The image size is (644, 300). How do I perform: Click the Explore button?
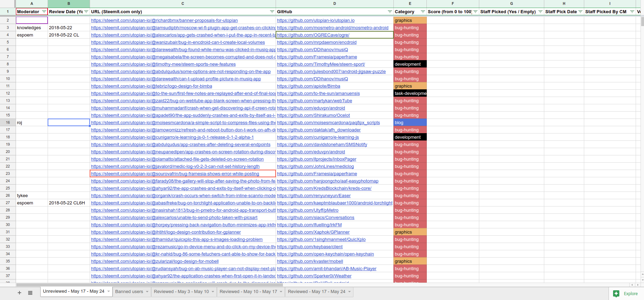[x=626, y=293]
